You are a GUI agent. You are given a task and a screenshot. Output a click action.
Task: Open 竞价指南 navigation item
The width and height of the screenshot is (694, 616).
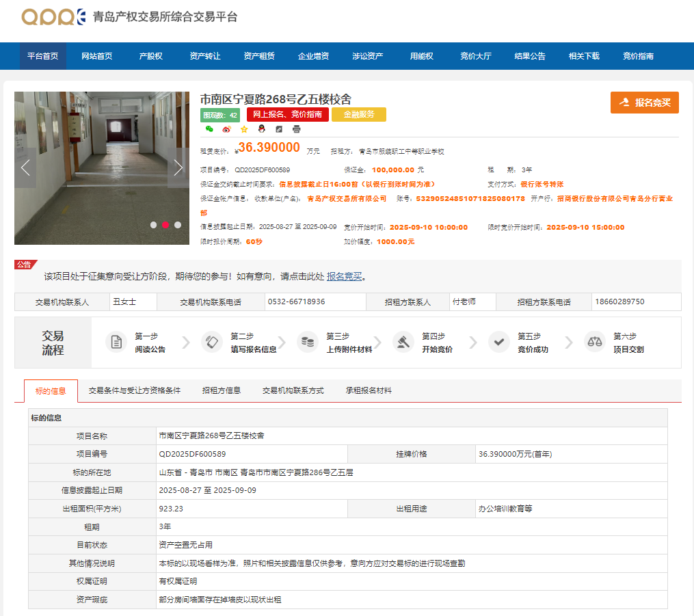coord(638,56)
